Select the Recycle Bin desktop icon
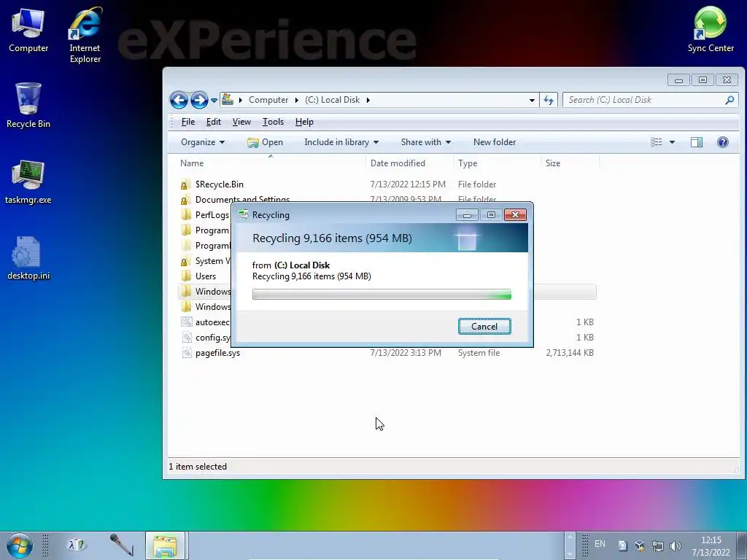 tap(28, 106)
